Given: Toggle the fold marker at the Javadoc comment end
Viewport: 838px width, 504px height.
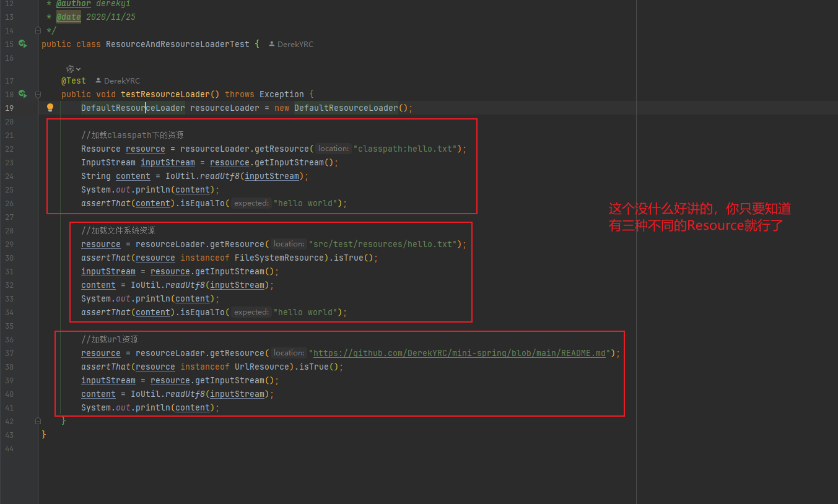Looking at the screenshot, I should tap(38, 30).
